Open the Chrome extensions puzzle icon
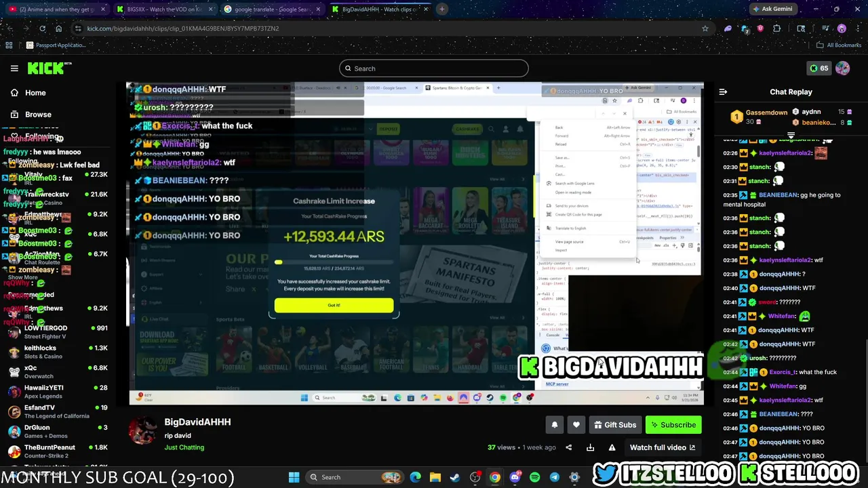The height and width of the screenshot is (488, 868). (x=777, y=28)
